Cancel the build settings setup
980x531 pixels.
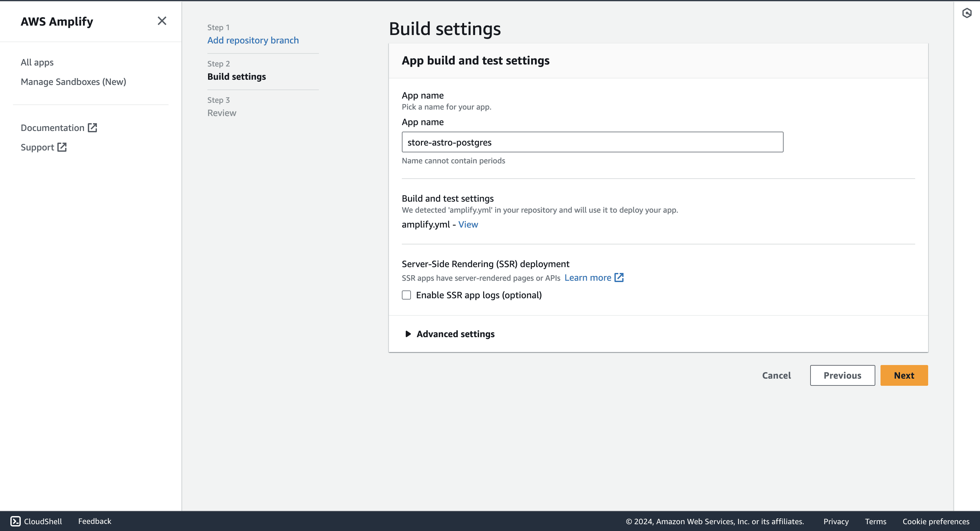click(776, 375)
